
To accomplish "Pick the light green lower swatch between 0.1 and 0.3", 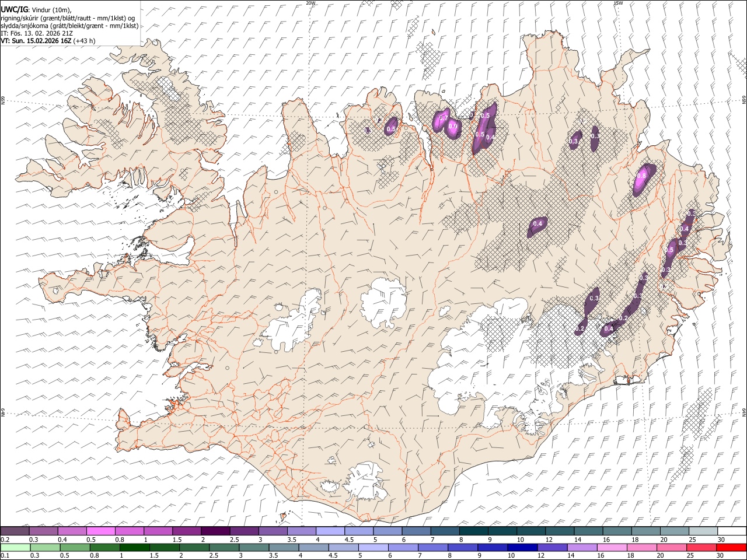I will (x=15, y=548).
